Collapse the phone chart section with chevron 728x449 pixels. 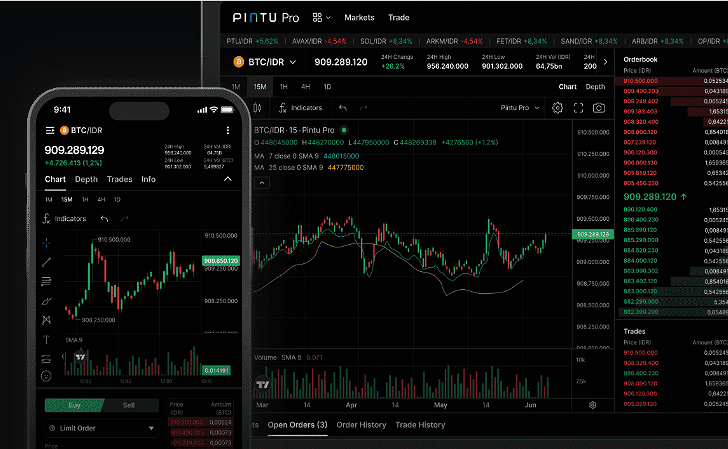click(x=228, y=179)
